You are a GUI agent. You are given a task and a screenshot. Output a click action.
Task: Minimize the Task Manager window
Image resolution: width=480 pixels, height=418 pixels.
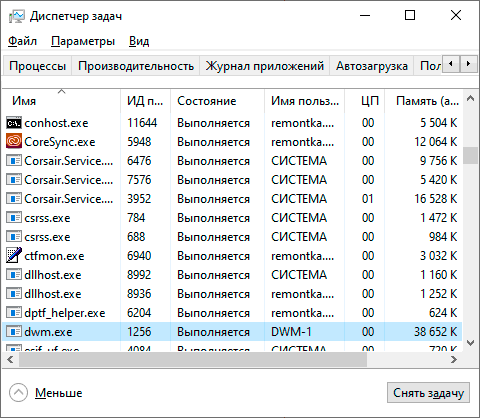(x=365, y=15)
